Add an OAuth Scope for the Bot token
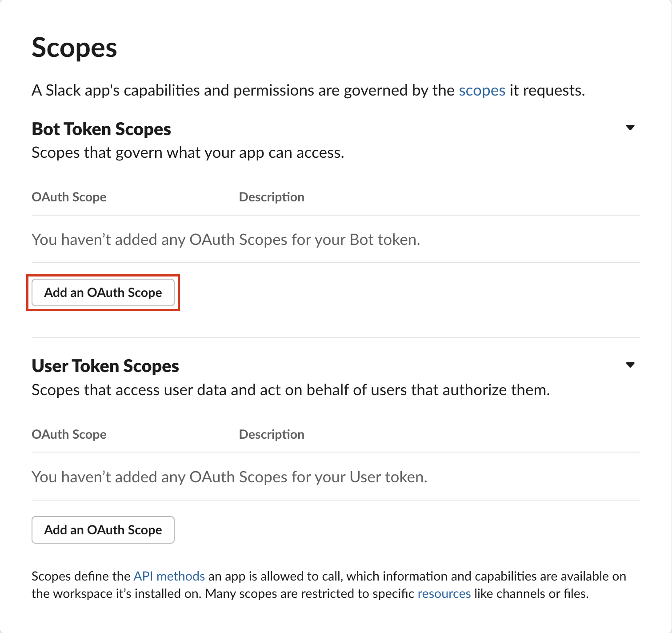 click(103, 292)
